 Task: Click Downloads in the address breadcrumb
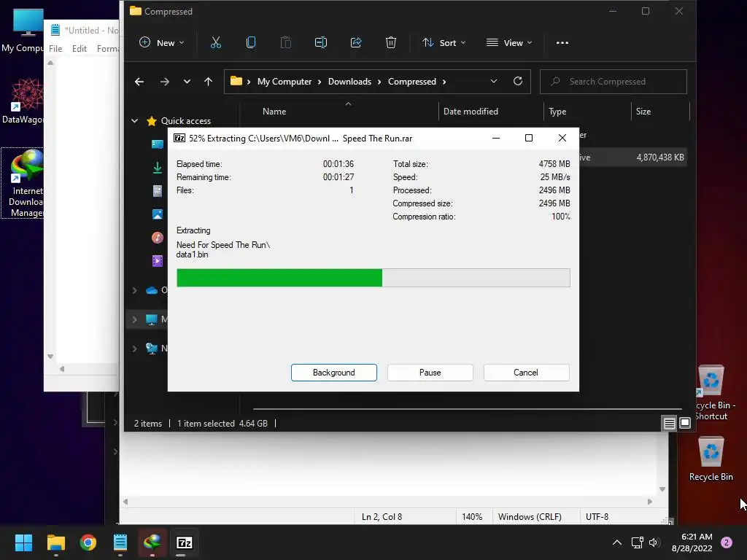tap(349, 82)
